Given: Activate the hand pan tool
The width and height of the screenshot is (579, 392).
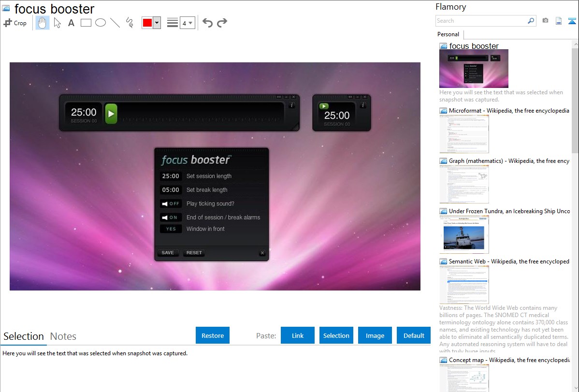Looking at the screenshot, I should click(x=43, y=23).
